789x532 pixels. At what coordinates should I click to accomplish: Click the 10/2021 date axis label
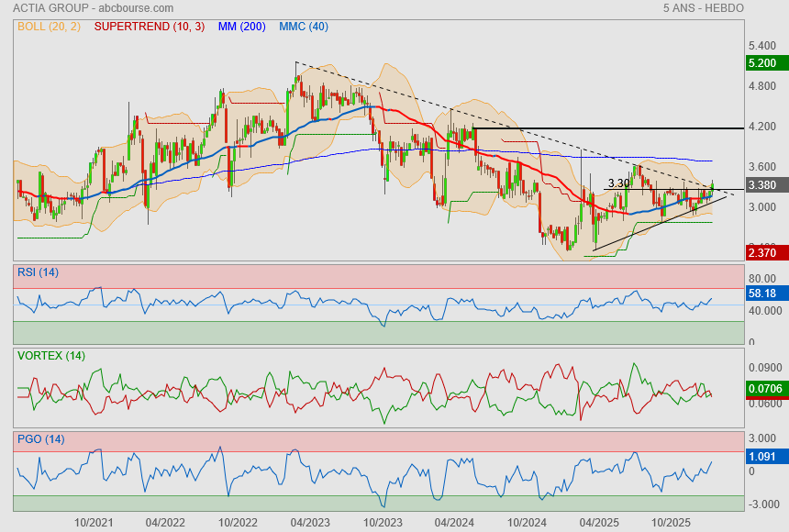pyautogui.click(x=94, y=523)
